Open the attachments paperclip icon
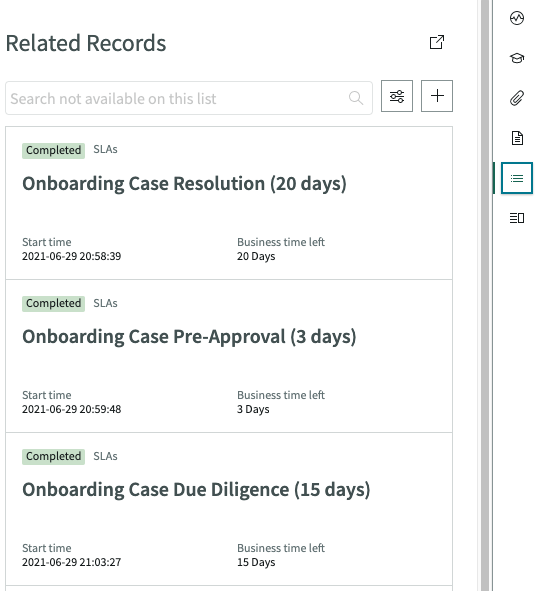This screenshot has width=537, height=591. point(517,98)
